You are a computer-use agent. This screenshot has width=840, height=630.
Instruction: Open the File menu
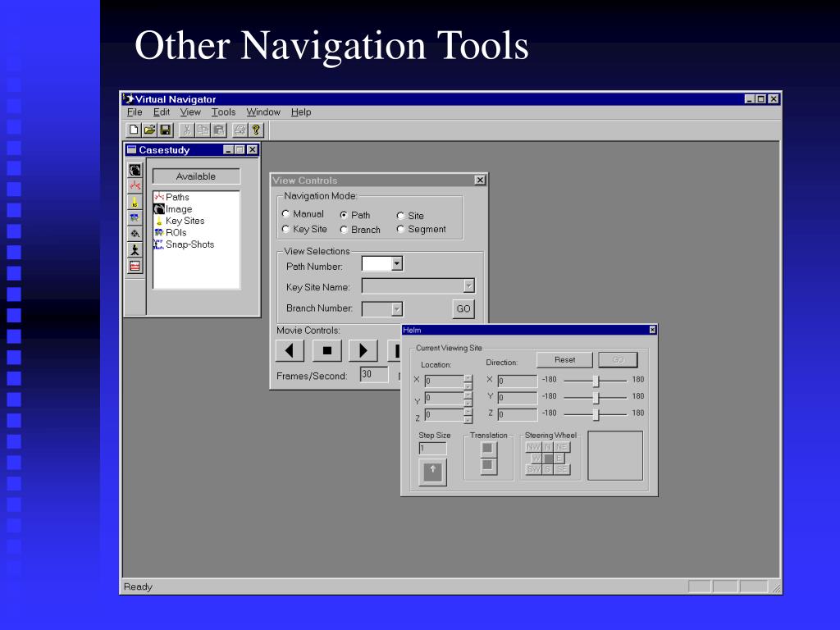coord(135,112)
